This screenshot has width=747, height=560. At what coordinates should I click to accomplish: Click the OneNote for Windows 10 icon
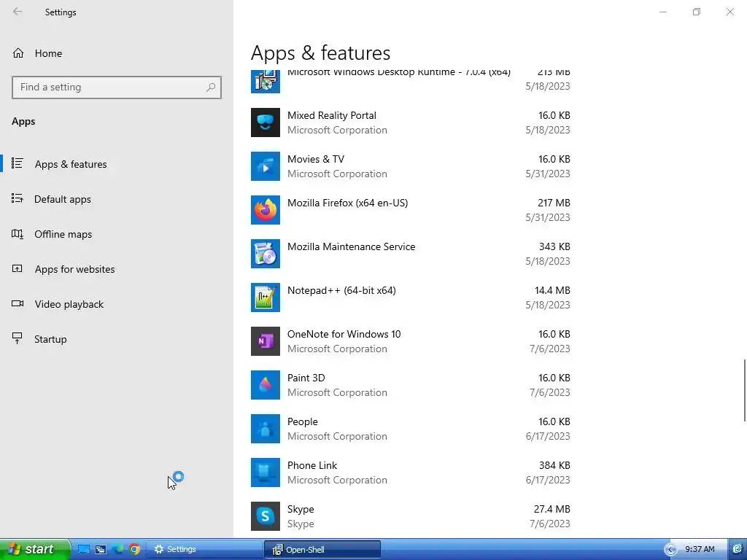(266, 341)
